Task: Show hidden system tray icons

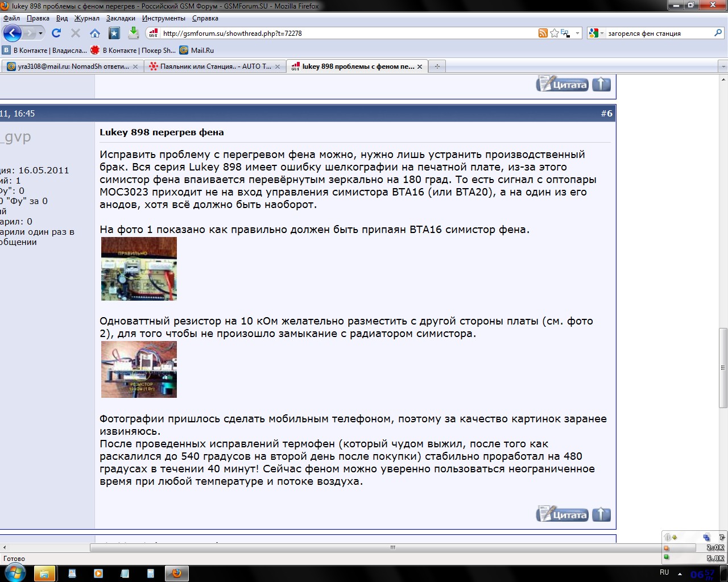Action: click(x=680, y=573)
